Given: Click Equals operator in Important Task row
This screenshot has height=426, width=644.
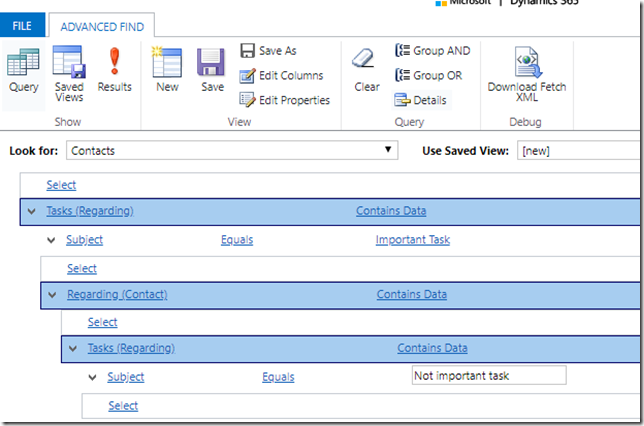Looking at the screenshot, I should 237,239.
